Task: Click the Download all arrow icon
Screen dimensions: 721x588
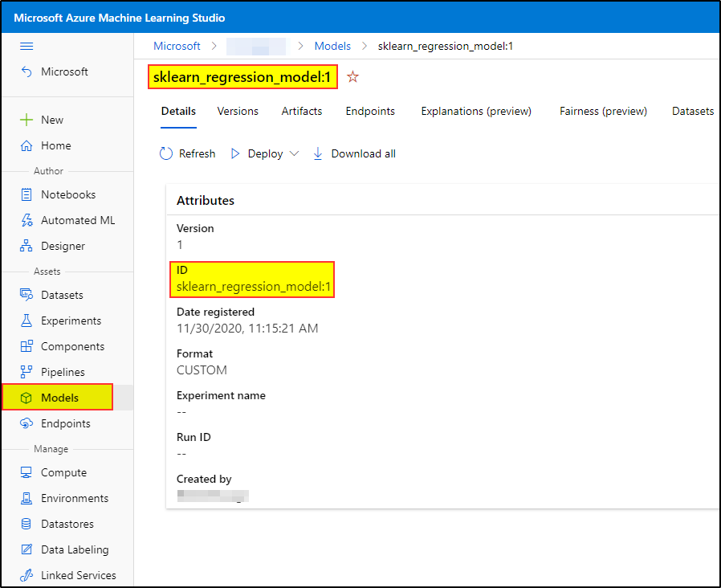Action: tap(318, 153)
